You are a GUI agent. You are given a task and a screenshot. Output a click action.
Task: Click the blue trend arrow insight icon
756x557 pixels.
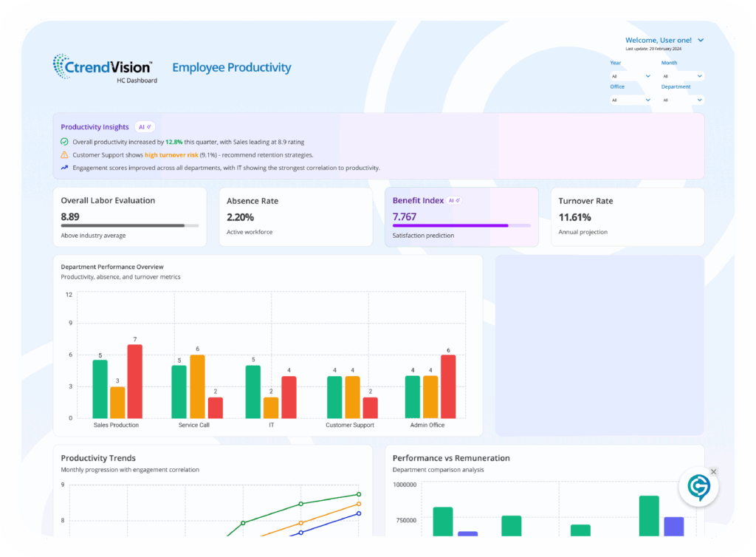pos(65,168)
